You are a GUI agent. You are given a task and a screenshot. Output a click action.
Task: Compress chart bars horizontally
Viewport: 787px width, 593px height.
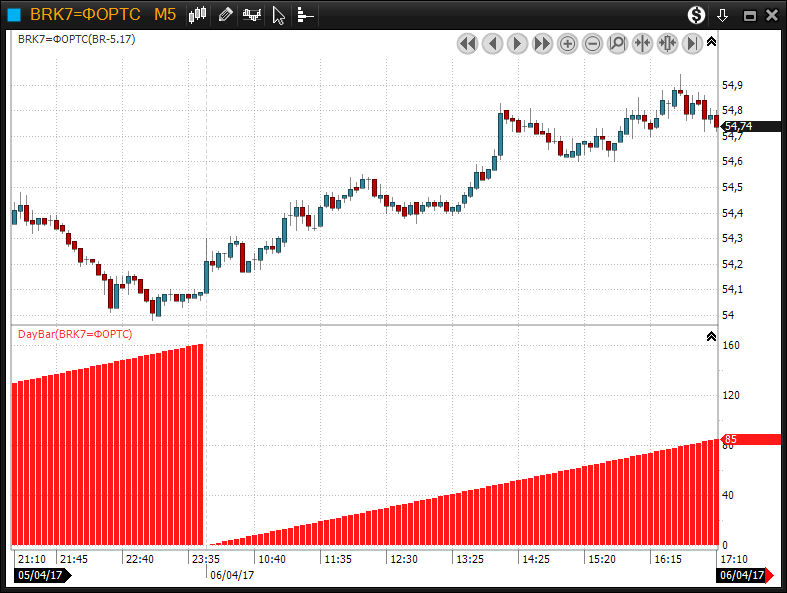(x=642, y=43)
